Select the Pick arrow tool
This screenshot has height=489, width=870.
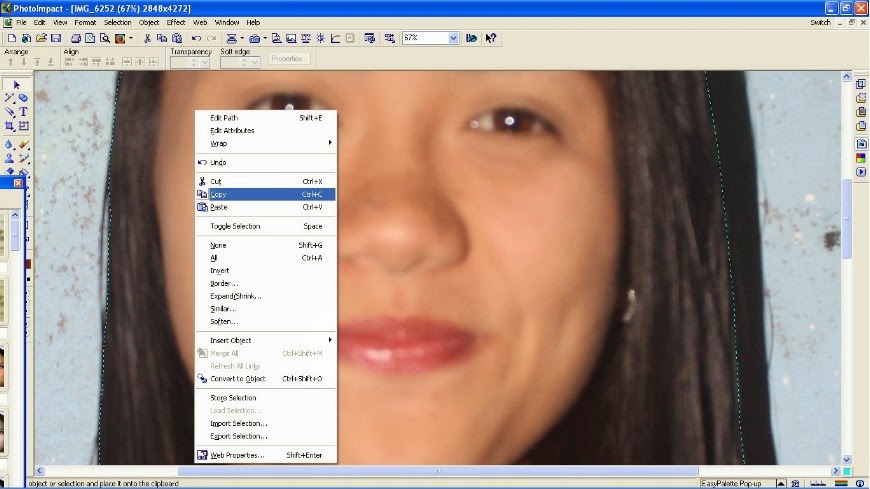click(16, 85)
